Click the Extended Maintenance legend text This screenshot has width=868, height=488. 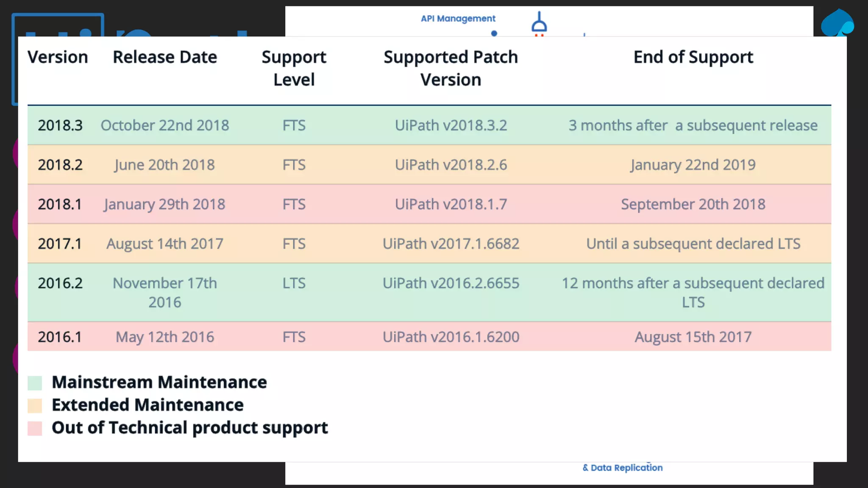tap(147, 405)
